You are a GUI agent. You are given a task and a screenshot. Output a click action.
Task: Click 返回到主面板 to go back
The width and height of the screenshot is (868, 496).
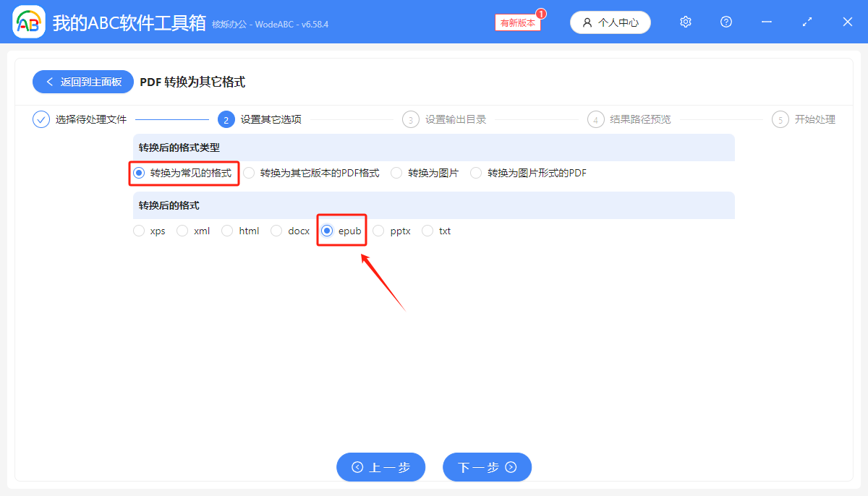[82, 82]
